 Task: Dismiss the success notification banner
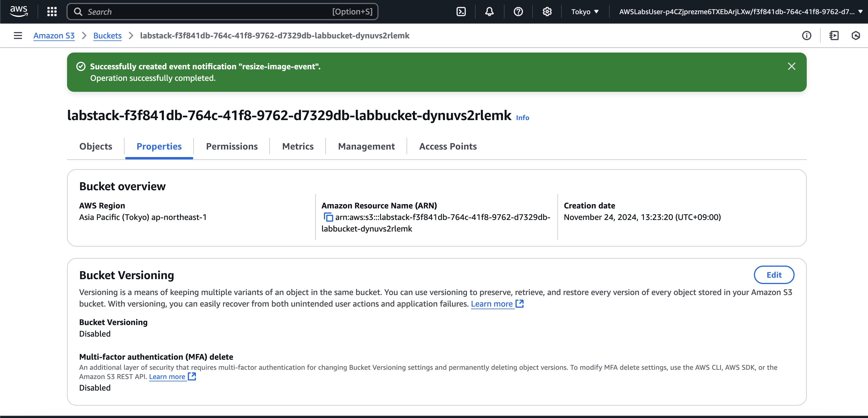791,66
